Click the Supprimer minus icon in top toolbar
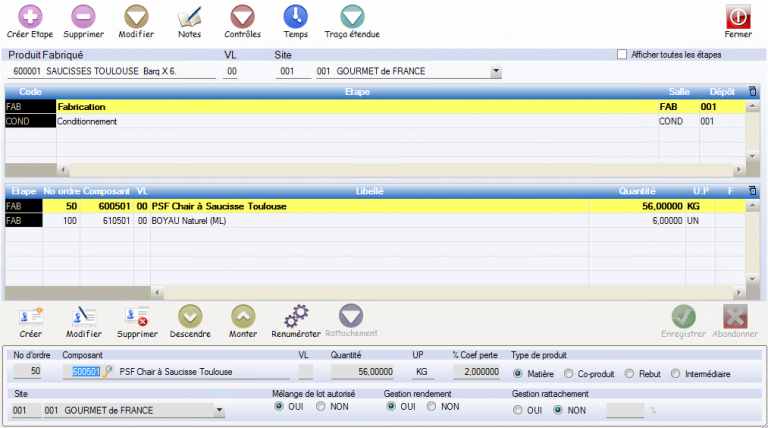This screenshot has width=768, height=428. click(83, 17)
